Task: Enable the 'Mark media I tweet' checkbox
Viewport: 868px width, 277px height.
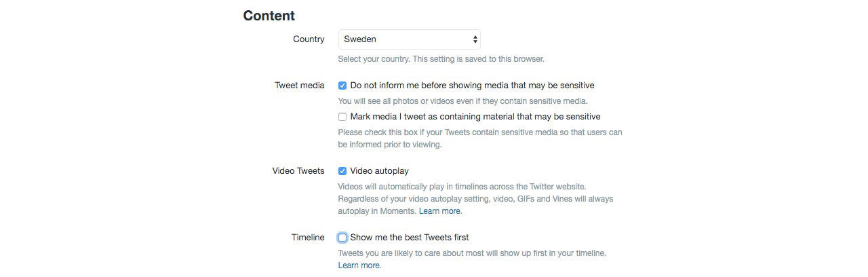Action: point(342,117)
